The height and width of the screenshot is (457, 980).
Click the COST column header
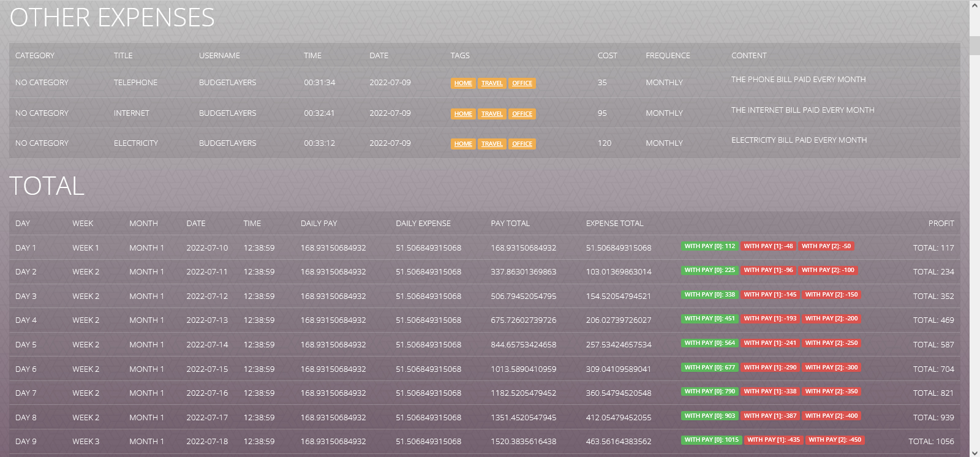click(x=607, y=56)
